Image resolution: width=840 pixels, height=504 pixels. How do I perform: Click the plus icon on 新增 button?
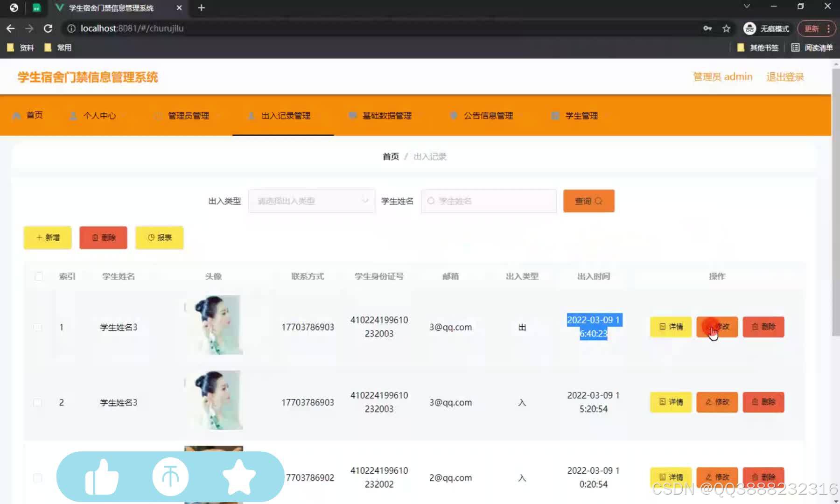39,238
